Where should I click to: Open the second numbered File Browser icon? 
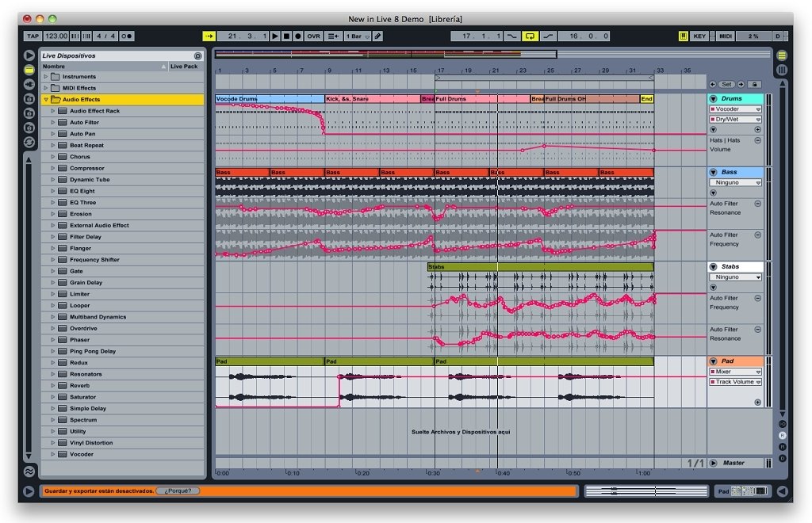29,113
